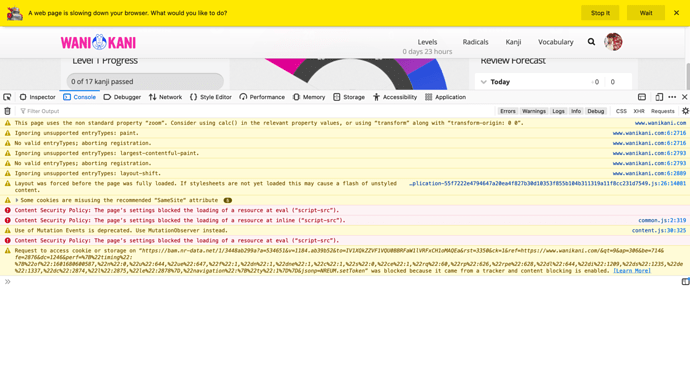Open the Network tab

pos(165,97)
